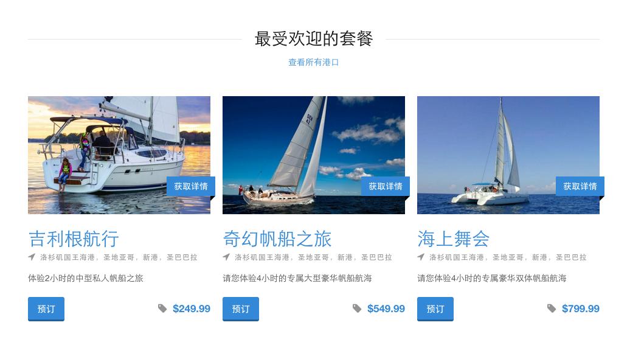Open the 吉利根航行 title link
This screenshot has width=644, height=356.
(74, 239)
